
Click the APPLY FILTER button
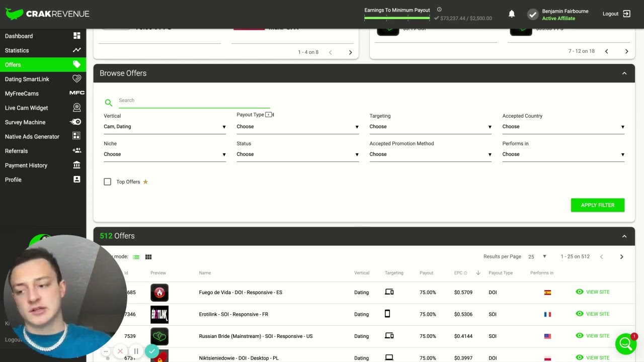[x=598, y=205]
